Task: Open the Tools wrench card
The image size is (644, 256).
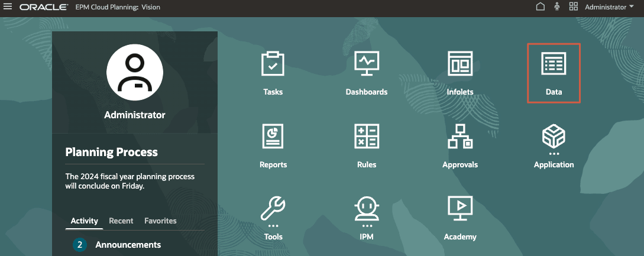Action: pos(273,218)
